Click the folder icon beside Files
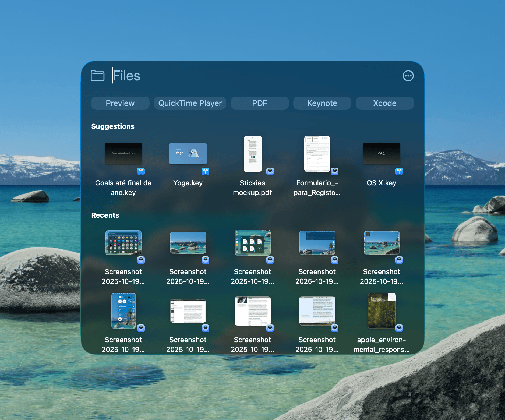The width and height of the screenshot is (505, 420). [x=97, y=76]
